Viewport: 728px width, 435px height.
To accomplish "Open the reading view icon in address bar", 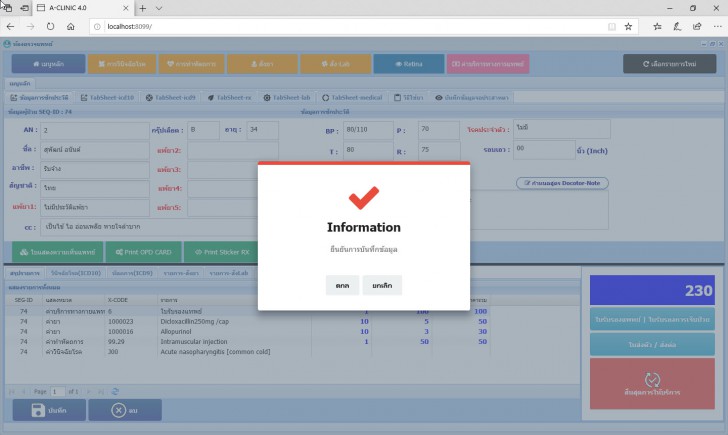I will pyautogui.click(x=612, y=26).
